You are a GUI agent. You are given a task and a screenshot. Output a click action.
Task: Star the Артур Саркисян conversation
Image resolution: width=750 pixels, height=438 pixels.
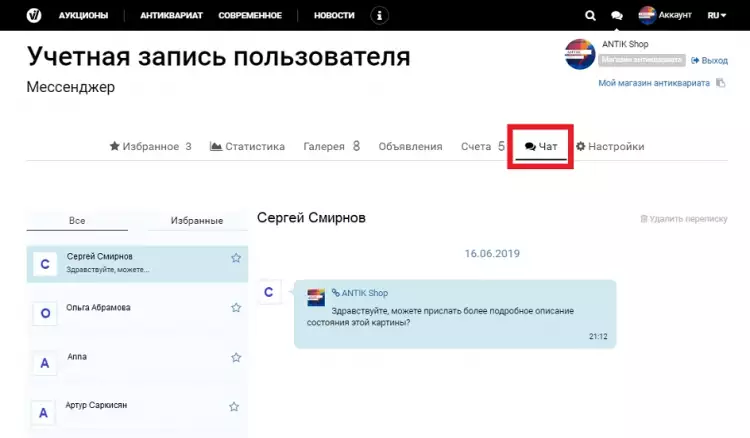pos(234,406)
